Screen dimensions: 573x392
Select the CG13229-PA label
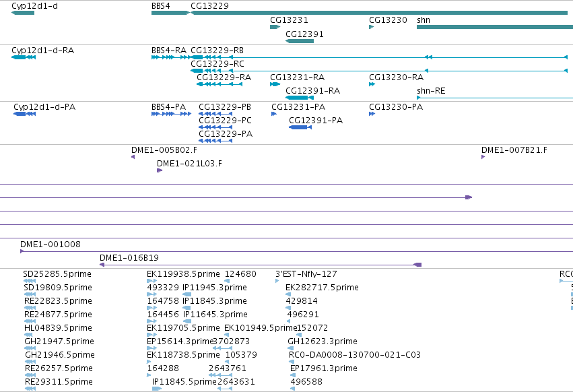tap(226, 134)
